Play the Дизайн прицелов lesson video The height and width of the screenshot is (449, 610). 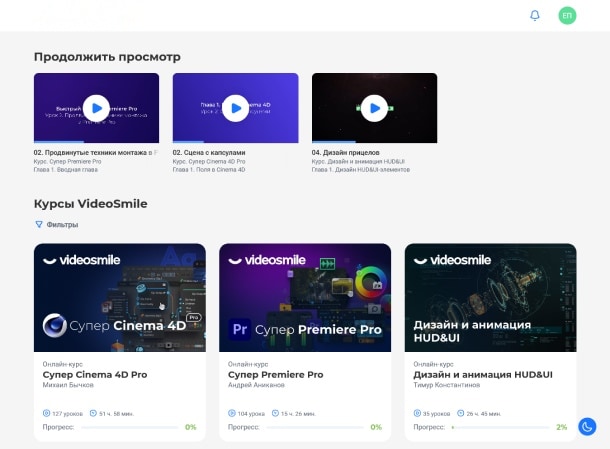click(x=374, y=107)
